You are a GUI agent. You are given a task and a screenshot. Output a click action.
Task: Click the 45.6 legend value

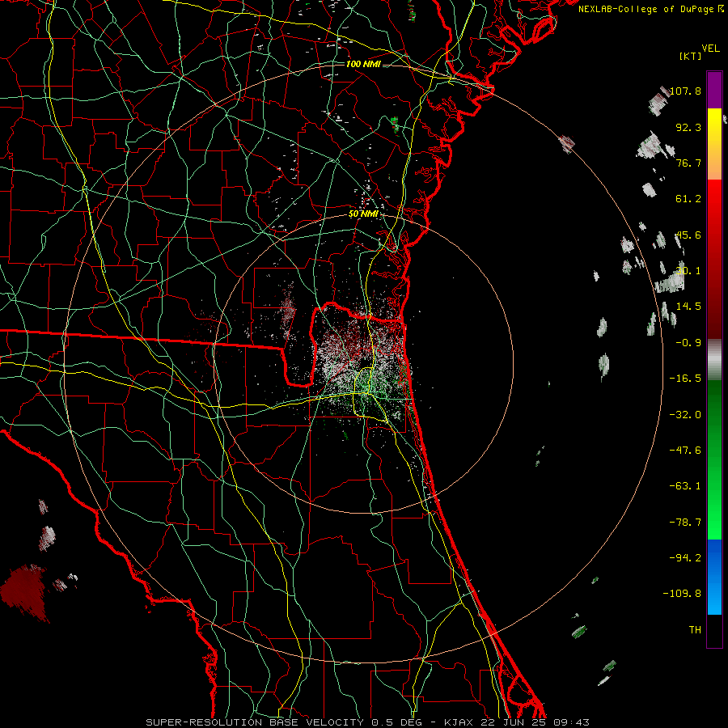coord(688,235)
